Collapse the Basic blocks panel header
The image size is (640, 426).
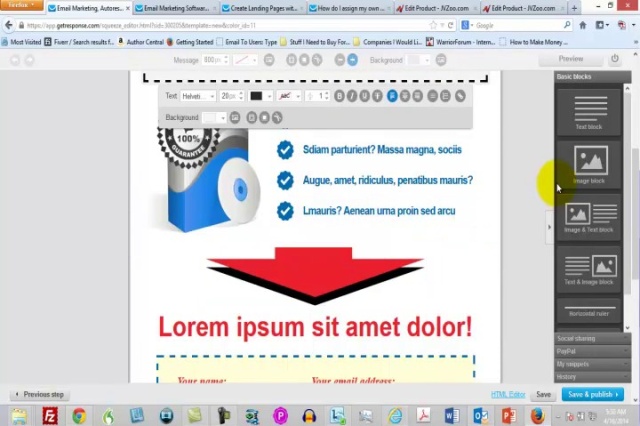(592, 77)
